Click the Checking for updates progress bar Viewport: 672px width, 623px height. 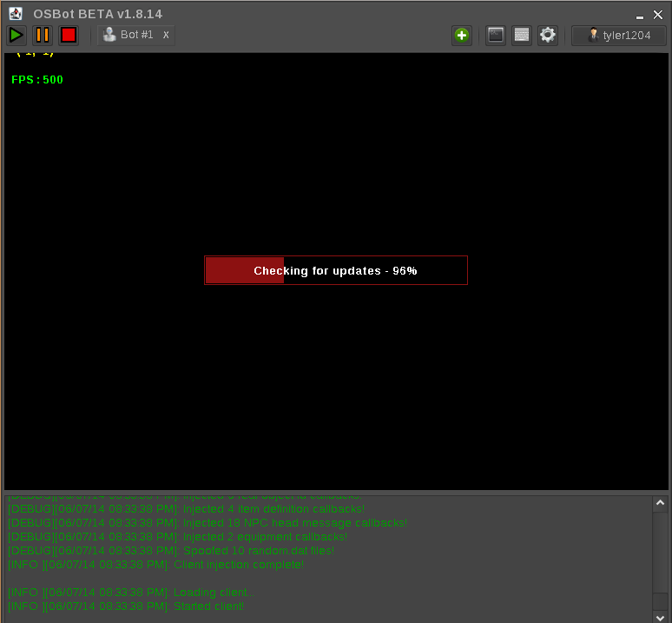point(336,270)
